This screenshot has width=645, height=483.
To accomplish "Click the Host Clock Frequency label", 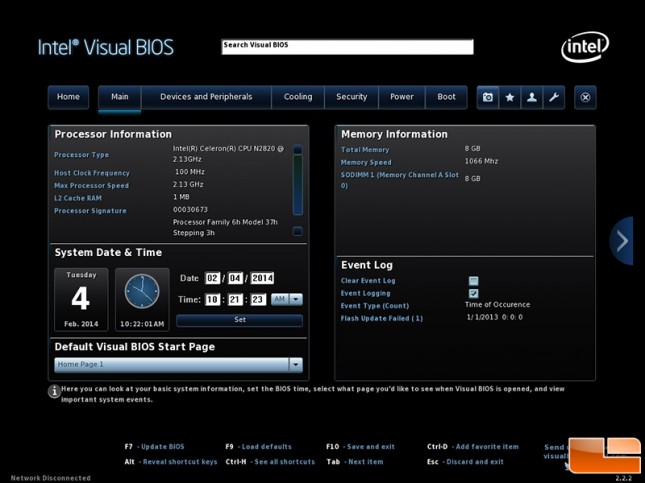I will pyautogui.click(x=92, y=173).
